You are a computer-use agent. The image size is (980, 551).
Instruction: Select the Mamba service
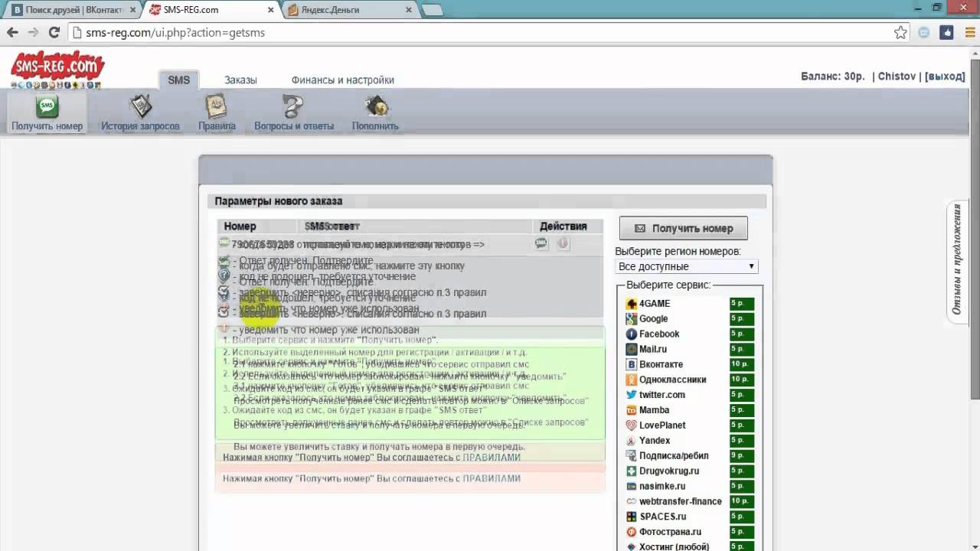654,410
